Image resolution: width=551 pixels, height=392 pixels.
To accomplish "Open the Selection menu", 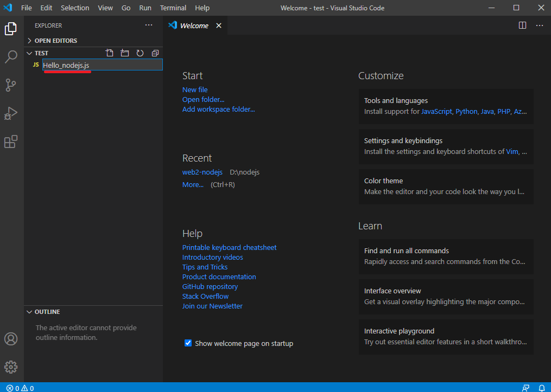I will [x=75, y=8].
